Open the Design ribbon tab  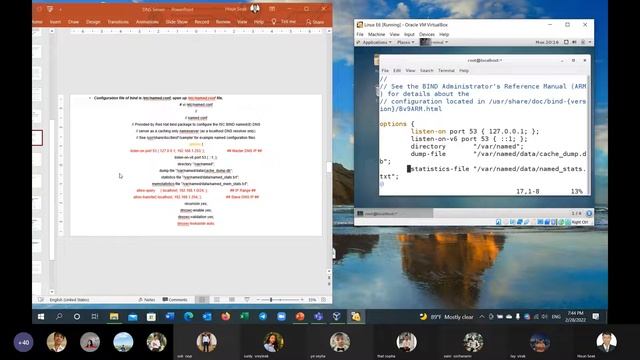[x=93, y=22]
